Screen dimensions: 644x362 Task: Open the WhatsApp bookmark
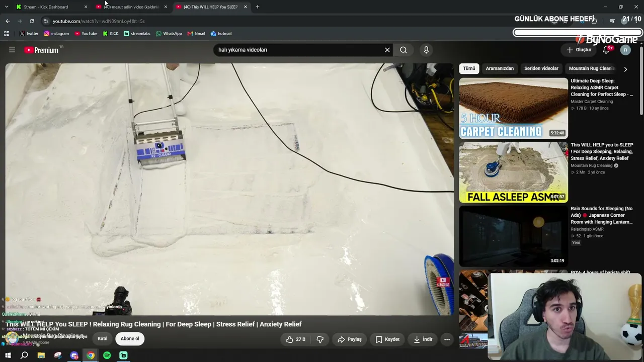(169, 34)
